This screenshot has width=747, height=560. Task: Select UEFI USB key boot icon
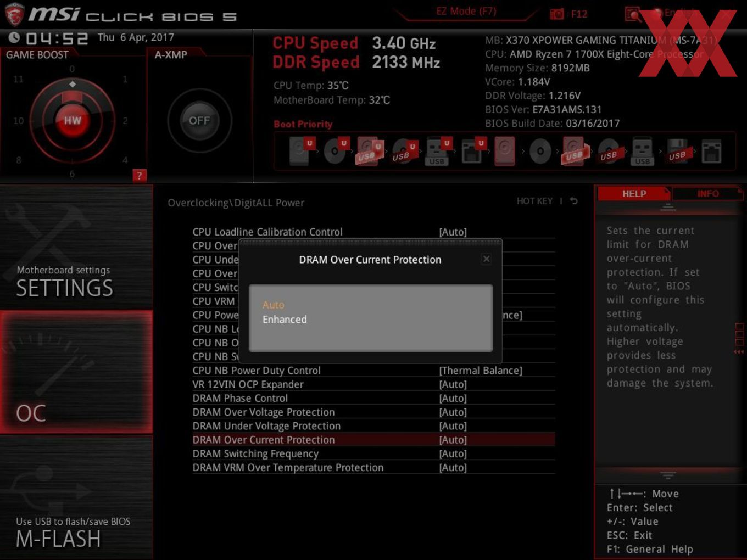click(x=438, y=152)
